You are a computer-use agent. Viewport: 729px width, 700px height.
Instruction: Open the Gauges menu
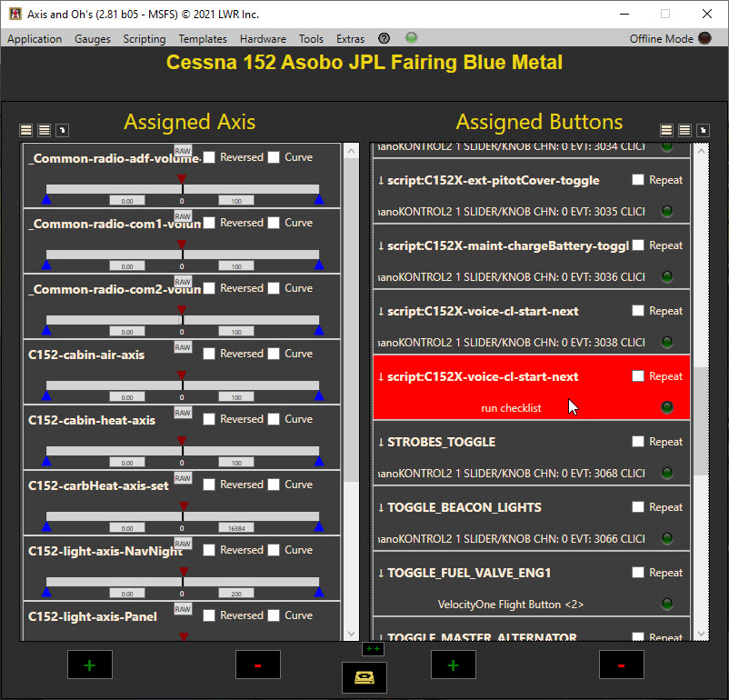pos(93,39)
